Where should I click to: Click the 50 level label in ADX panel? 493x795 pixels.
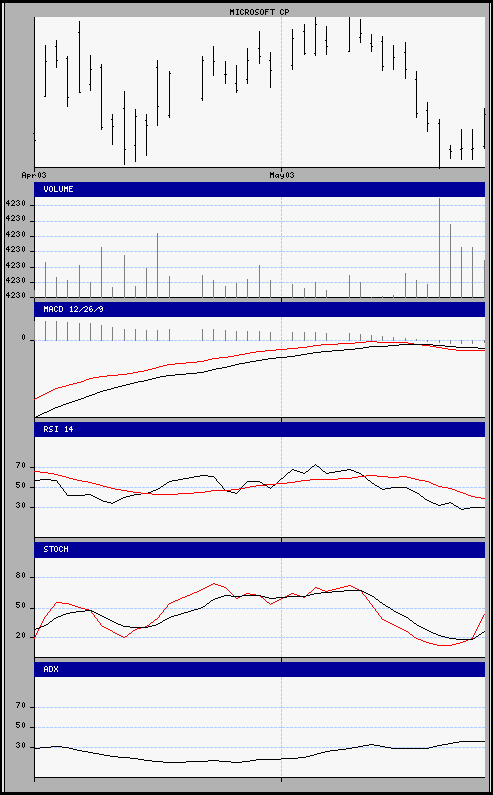20,726
